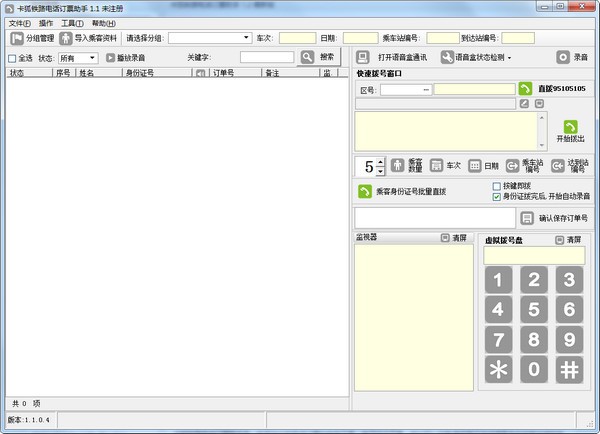
Task: Click the 搜索 magnifier search button
Action: [318, 57]
